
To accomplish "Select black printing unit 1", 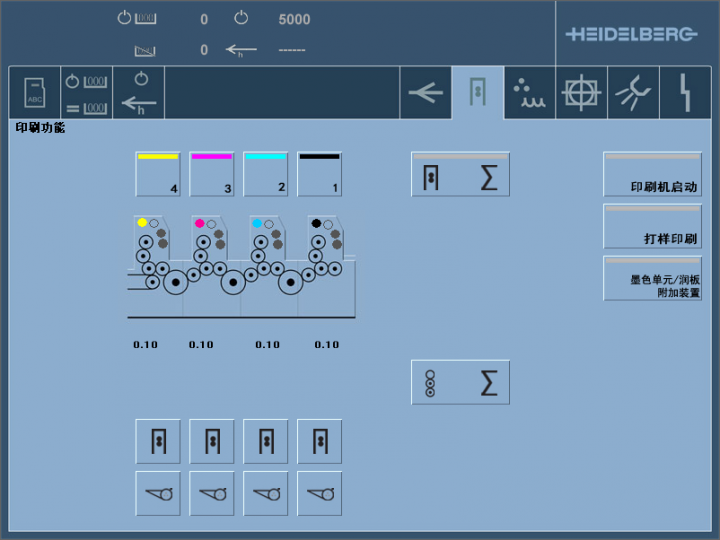I will tap(320, 174).
